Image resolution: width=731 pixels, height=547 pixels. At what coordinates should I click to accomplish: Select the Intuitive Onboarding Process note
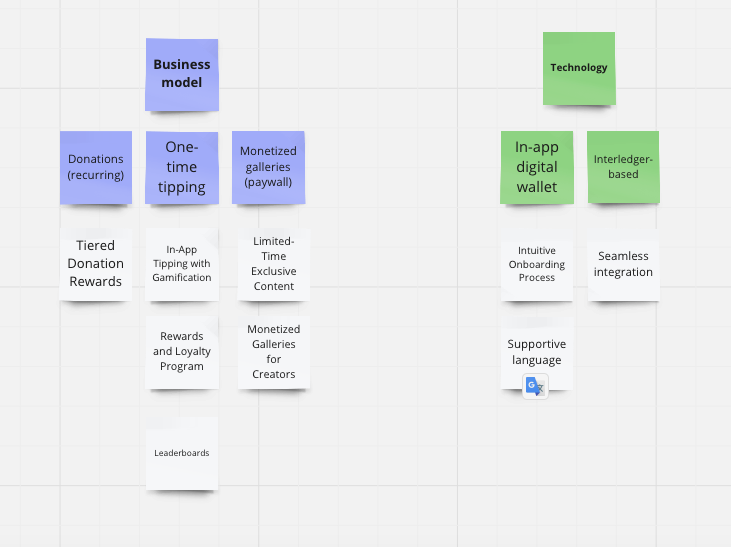point(537,264)
